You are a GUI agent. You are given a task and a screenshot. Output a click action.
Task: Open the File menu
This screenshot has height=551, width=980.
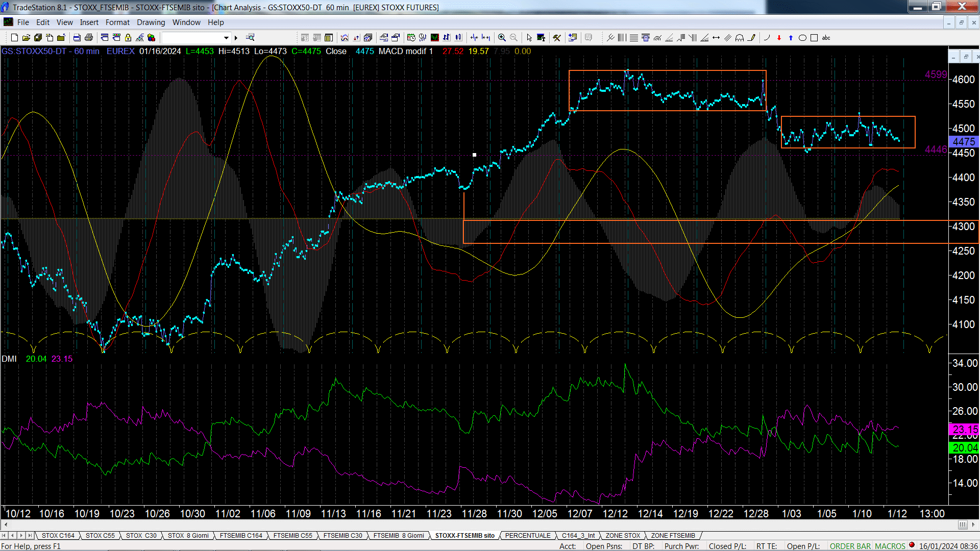click(23, 22)
